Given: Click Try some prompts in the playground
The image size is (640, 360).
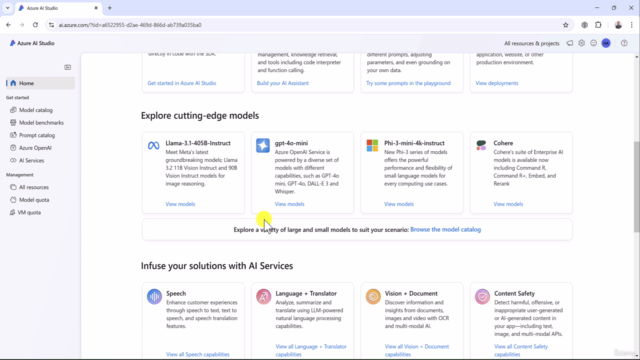Looking at the screenshot, I should [x=408, y=83].
